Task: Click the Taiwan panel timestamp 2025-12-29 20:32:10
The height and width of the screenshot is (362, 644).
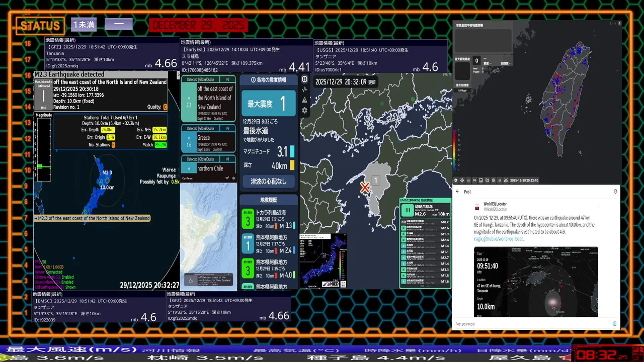Action: pyautogui.click(x=524, y=180)
